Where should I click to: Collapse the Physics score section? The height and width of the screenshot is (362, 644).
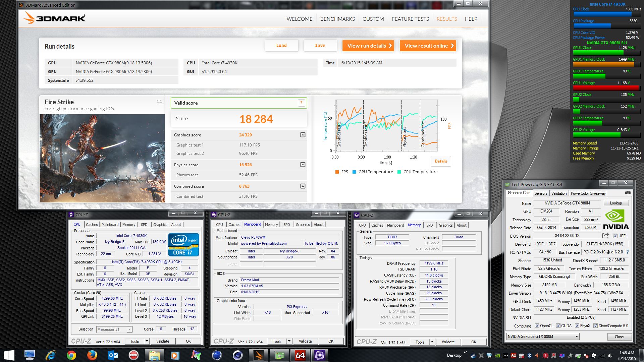click(303, 165)
